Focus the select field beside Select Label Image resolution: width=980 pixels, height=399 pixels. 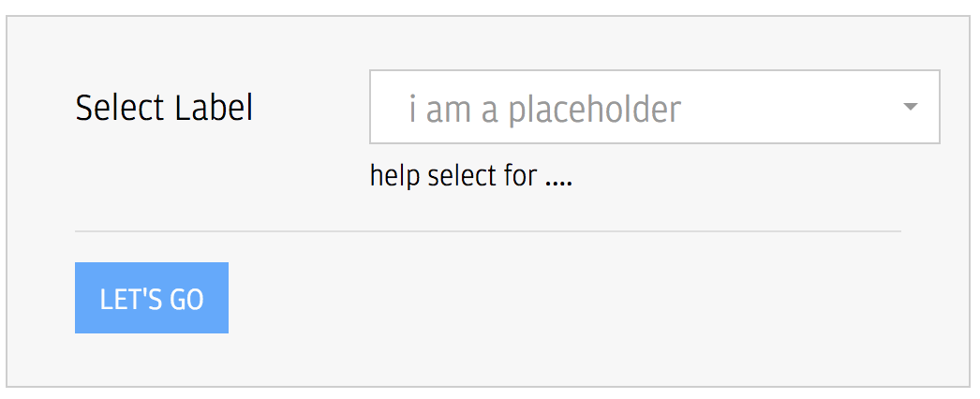654,107
